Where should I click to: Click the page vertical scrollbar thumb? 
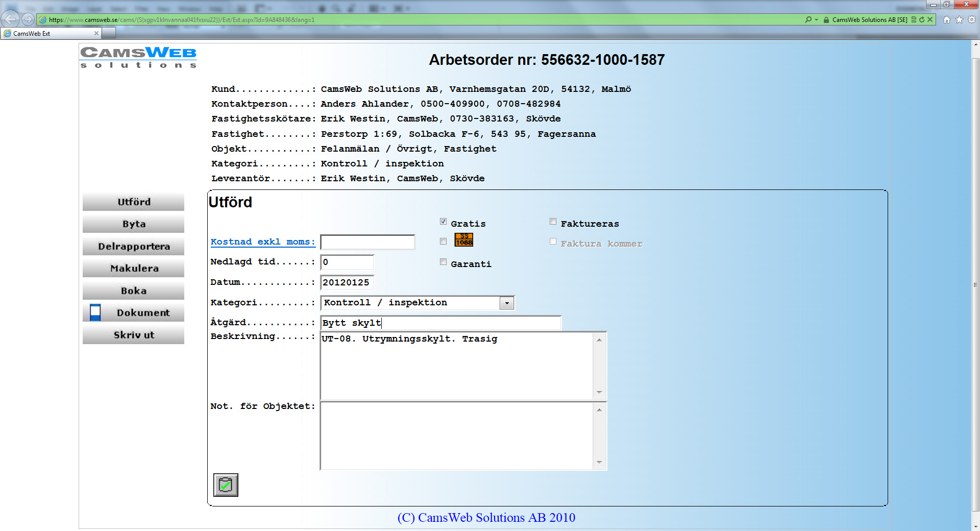[x=975, y=284]
